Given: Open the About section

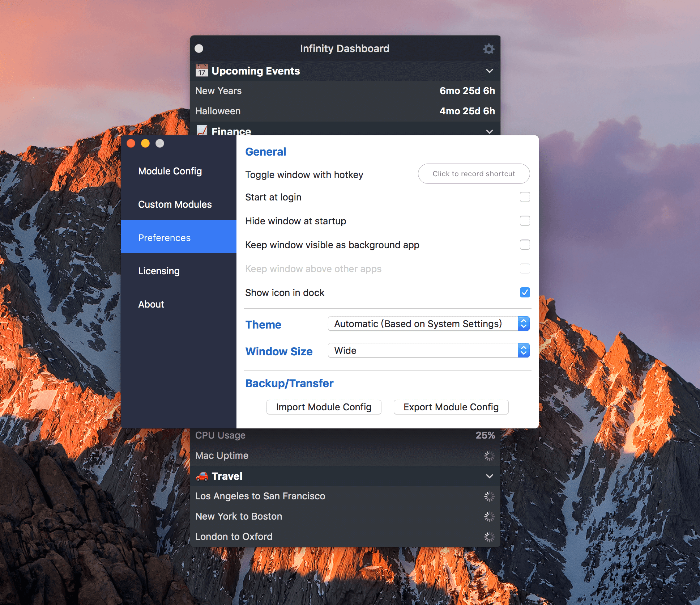Looking at the screenshot, I should [179, 304].
